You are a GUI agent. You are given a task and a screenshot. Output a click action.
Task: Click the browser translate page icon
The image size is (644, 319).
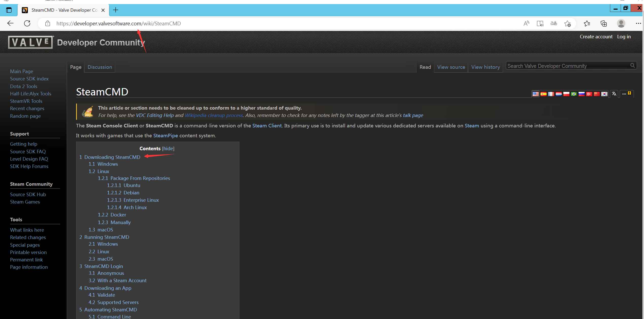[554, 24]
